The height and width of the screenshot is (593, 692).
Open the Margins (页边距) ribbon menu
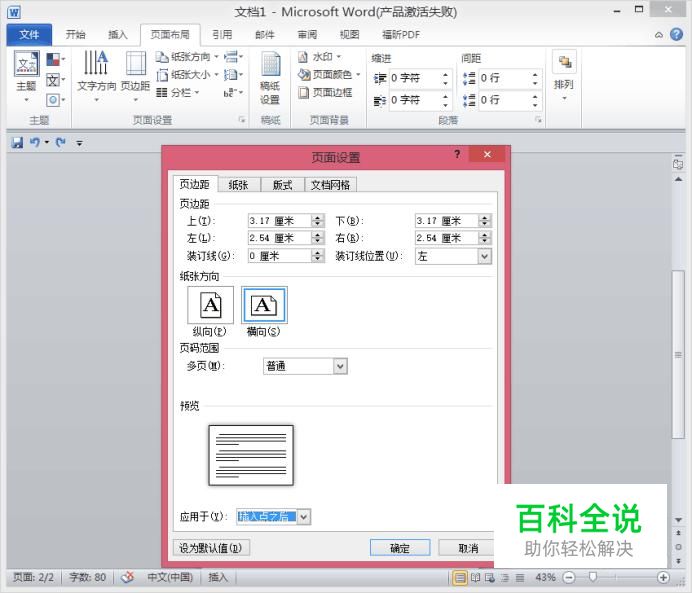[135, 77]
